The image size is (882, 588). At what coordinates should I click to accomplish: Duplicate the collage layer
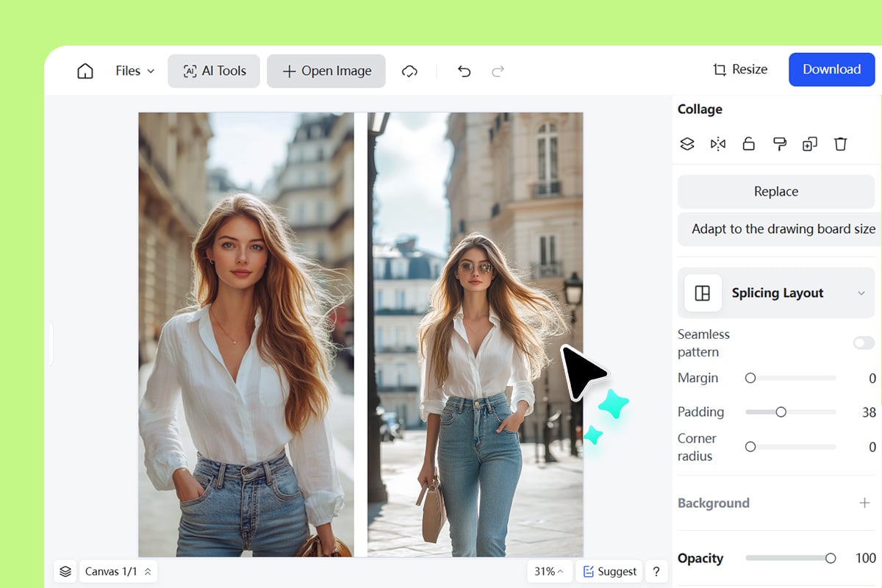(x=810, y=144)
